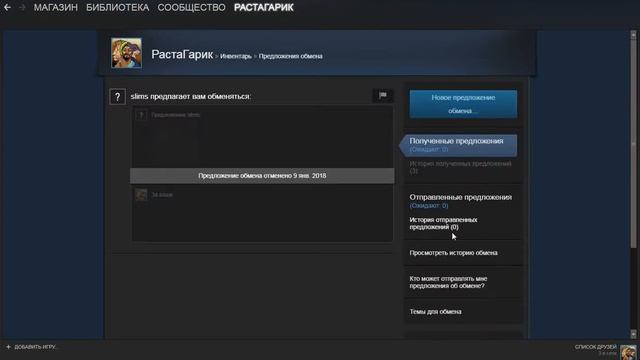This screenshot has width=640, height=360.
Task: Select Полученные предложения tab
Action: [458, 145]
